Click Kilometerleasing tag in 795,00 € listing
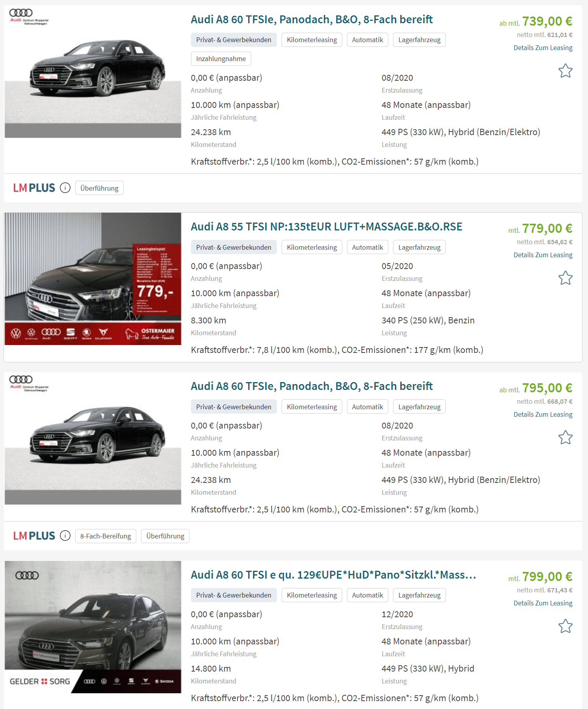Image resolution: width=588 pixels, height=709 pixels. coord(312,406)
